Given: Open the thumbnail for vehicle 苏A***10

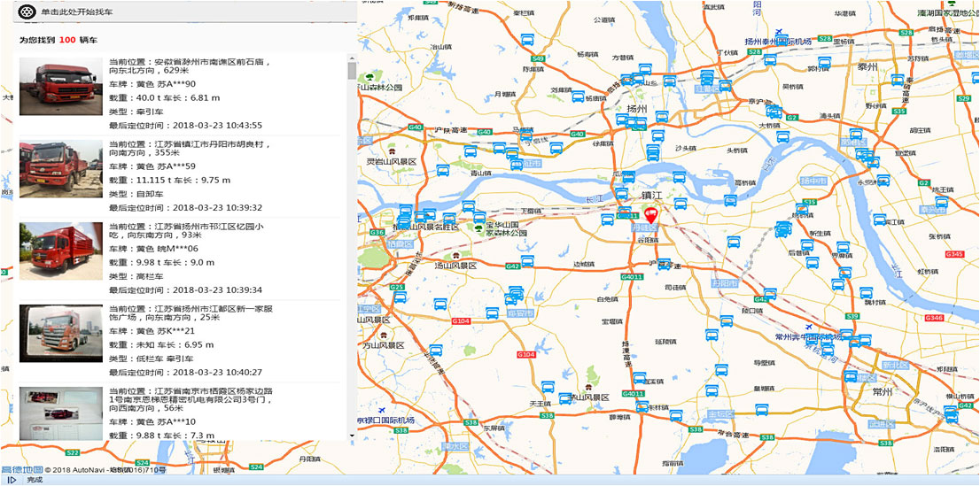Looking at the screenshot, I should (61, 413).
